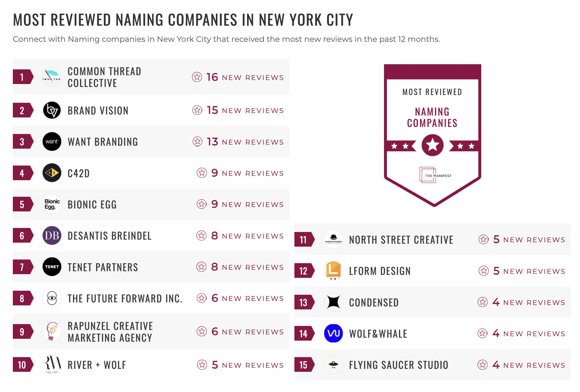
Task: Open Rapunzel Creative Marketing Agency listing
Action: point(110,332)
